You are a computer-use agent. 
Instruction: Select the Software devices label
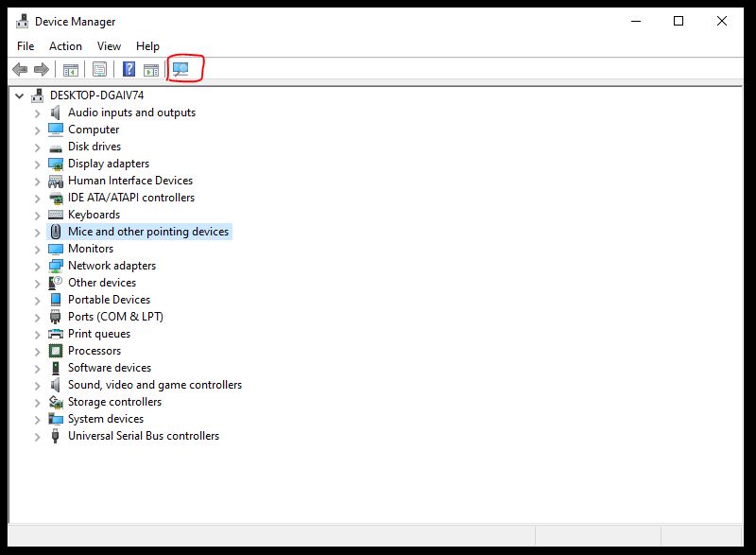tap(110, 368)
